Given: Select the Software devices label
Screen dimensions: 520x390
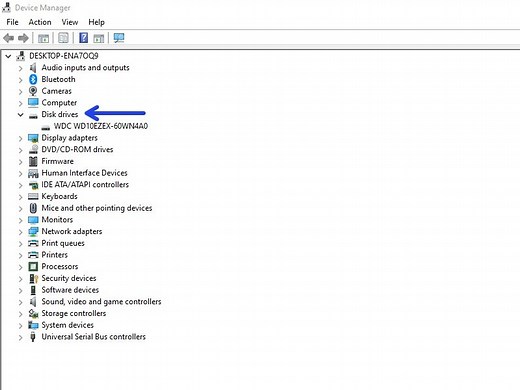Looking at the screenshot, I should click(x=70, y=290).
